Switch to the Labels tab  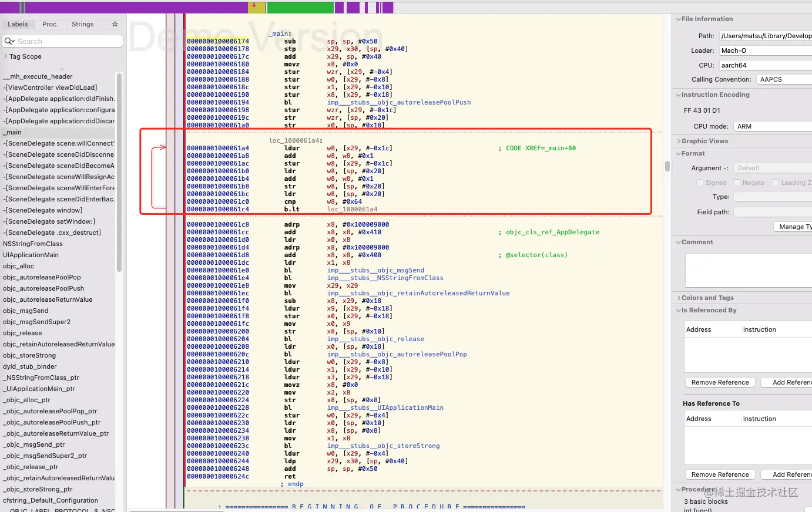point(18,24)
